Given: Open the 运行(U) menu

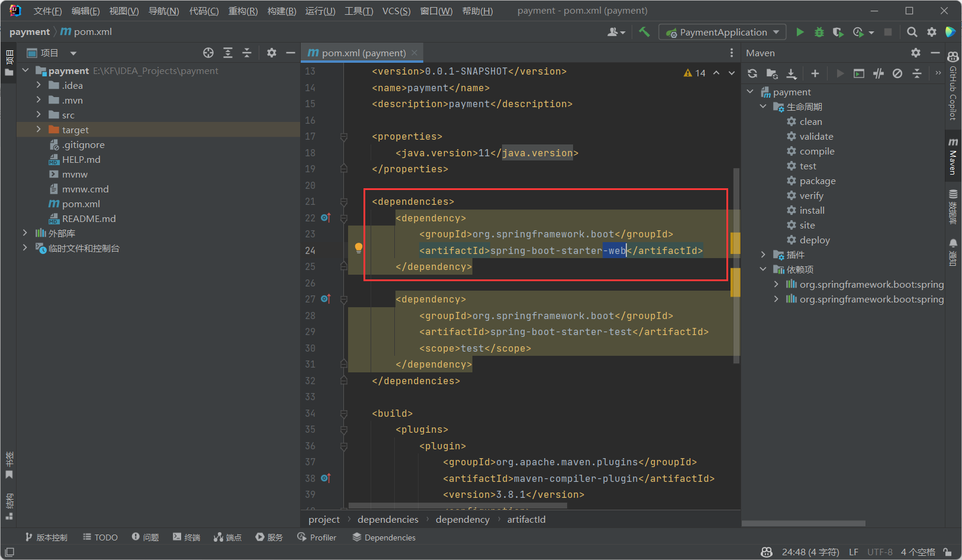Looking at the screenshot, I should point(320,11).
